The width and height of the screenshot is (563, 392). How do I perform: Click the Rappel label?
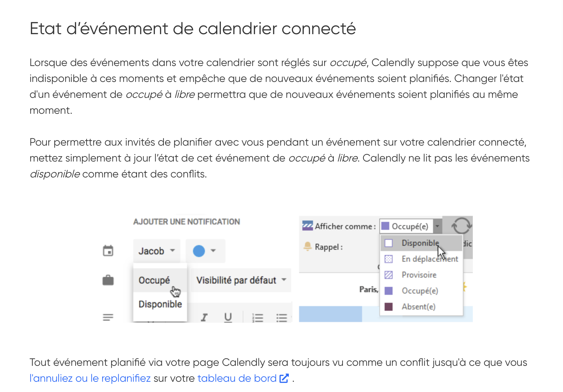329,247
